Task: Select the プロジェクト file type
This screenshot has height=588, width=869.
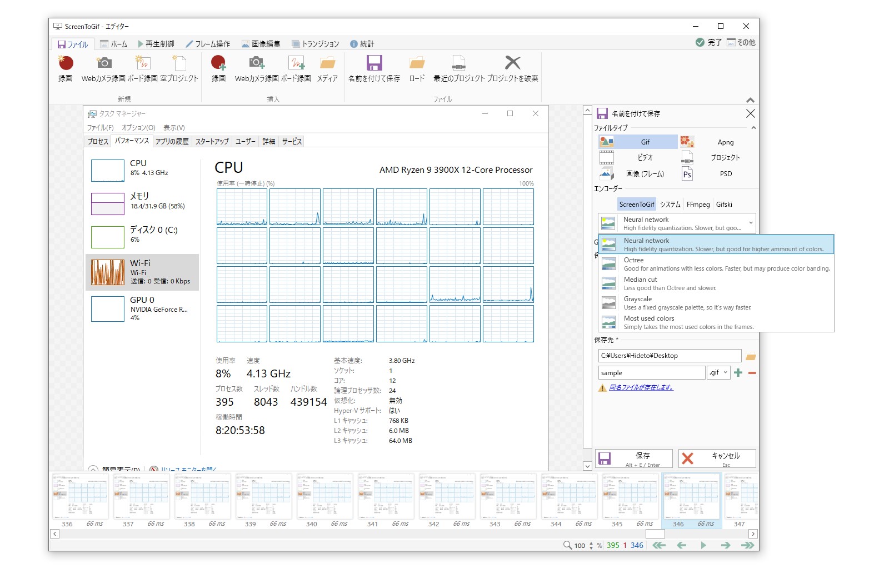Action: point(717,157)
